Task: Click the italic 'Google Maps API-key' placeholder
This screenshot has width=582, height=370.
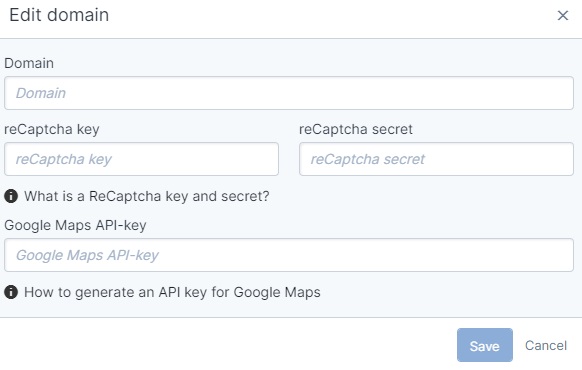Action: 87,255
